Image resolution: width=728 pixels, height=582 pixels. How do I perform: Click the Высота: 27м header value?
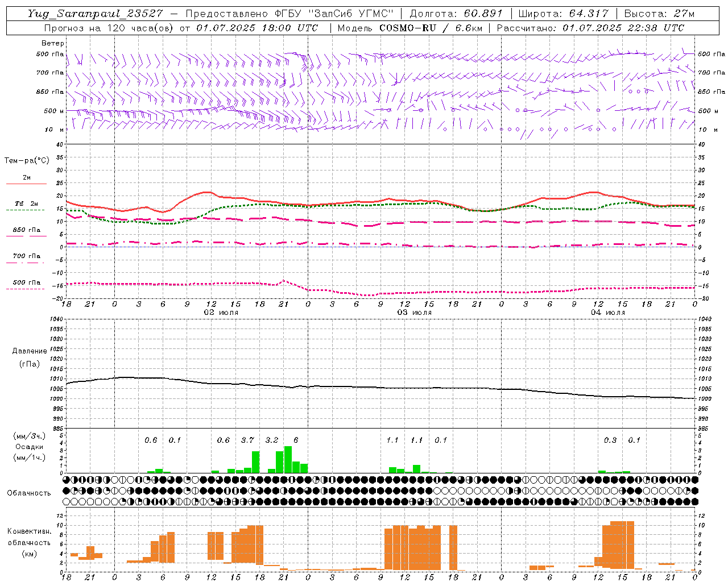coord(659,14)
